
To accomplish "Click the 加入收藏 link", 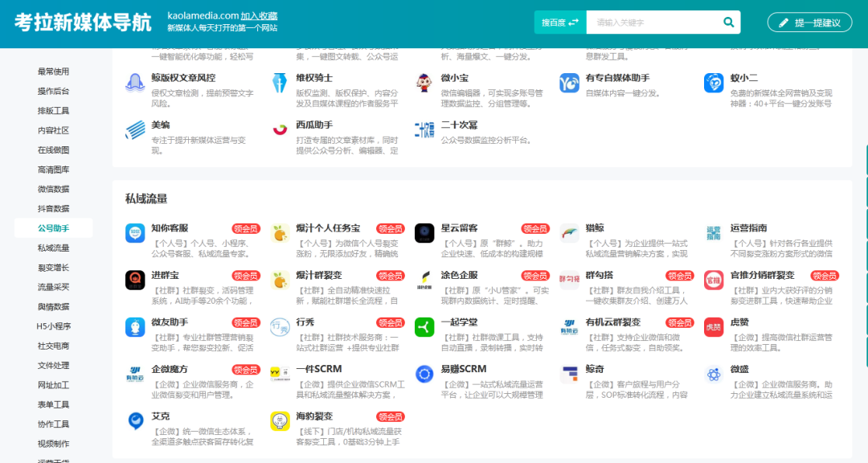I will coord(259,16).
